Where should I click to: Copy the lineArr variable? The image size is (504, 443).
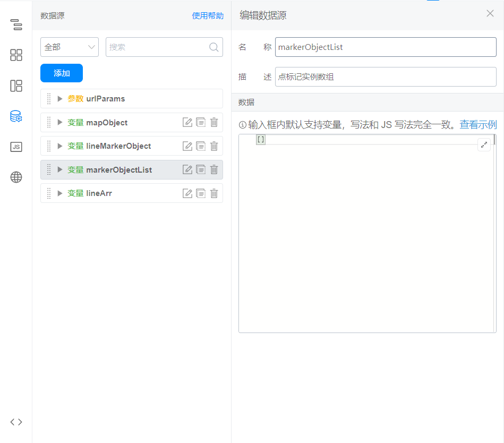coord(201,193)
